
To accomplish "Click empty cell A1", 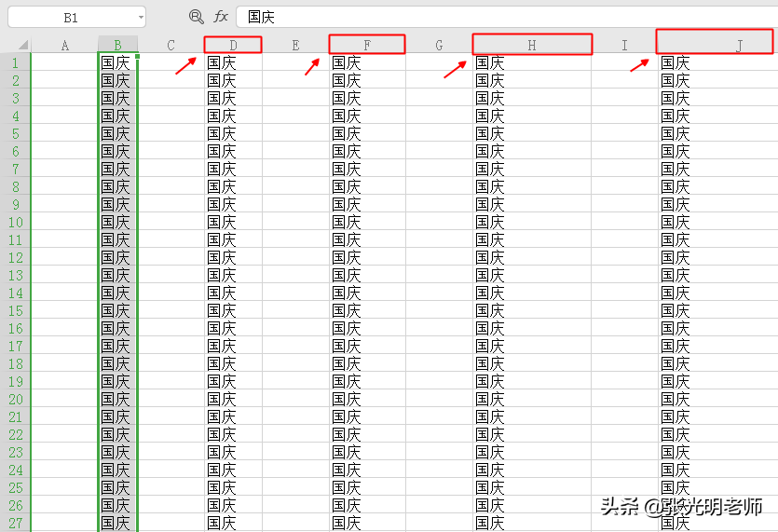I will click(x=64, y=62).
